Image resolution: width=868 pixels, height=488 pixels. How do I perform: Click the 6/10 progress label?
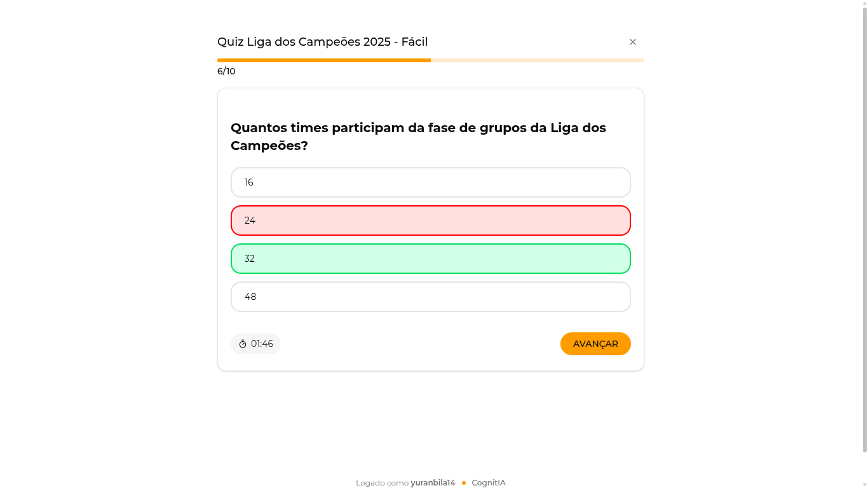[x=226, y=71]
